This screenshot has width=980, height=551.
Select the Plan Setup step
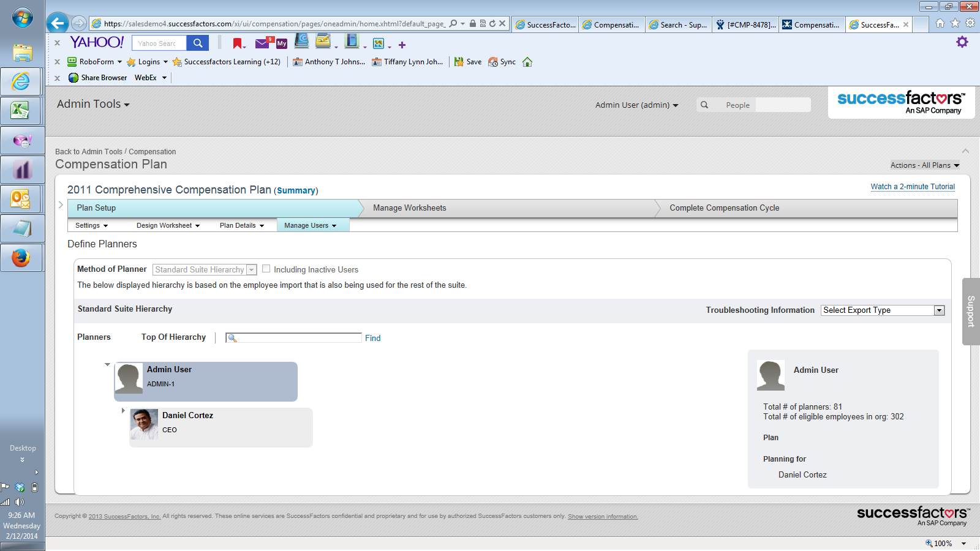tap(213, 208)
